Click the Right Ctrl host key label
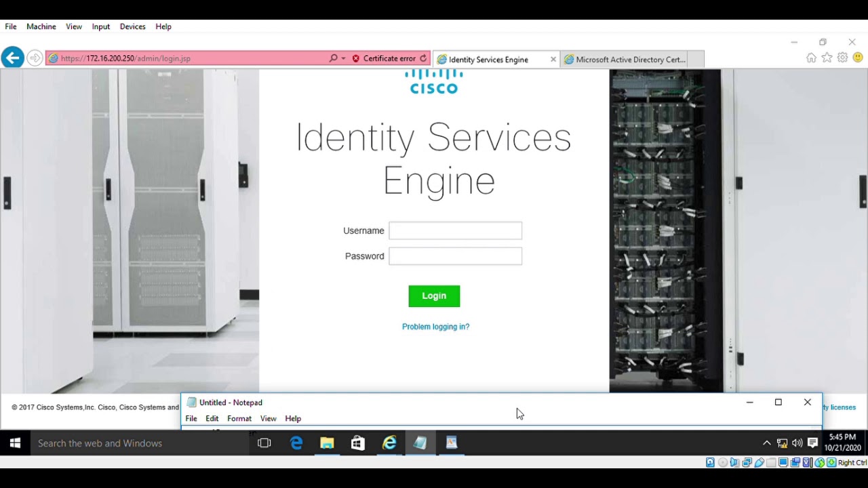The image size is (868, 488). tap(852, 462)
